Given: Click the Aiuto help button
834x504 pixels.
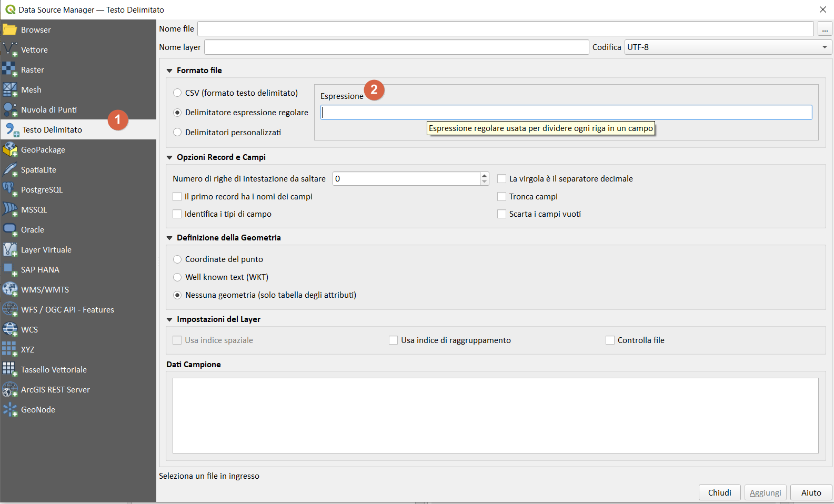Looking at the screenshot, I should point(811,492).
